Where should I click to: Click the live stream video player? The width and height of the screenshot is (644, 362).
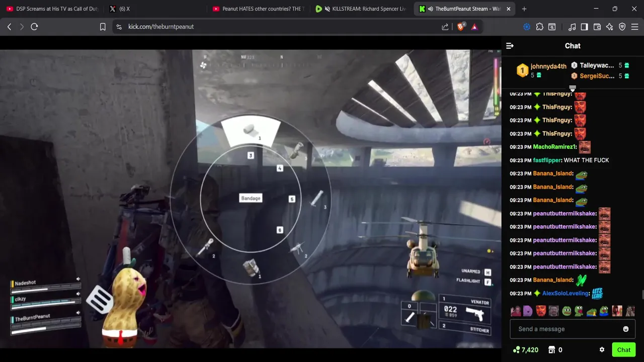(251, 199)
